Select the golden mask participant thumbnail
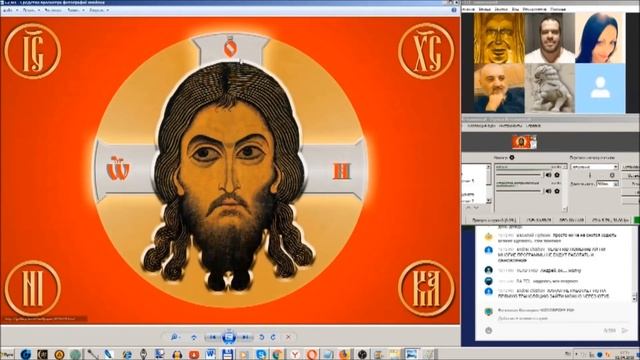This screenshot has height=360, width=640. point(499,38)
